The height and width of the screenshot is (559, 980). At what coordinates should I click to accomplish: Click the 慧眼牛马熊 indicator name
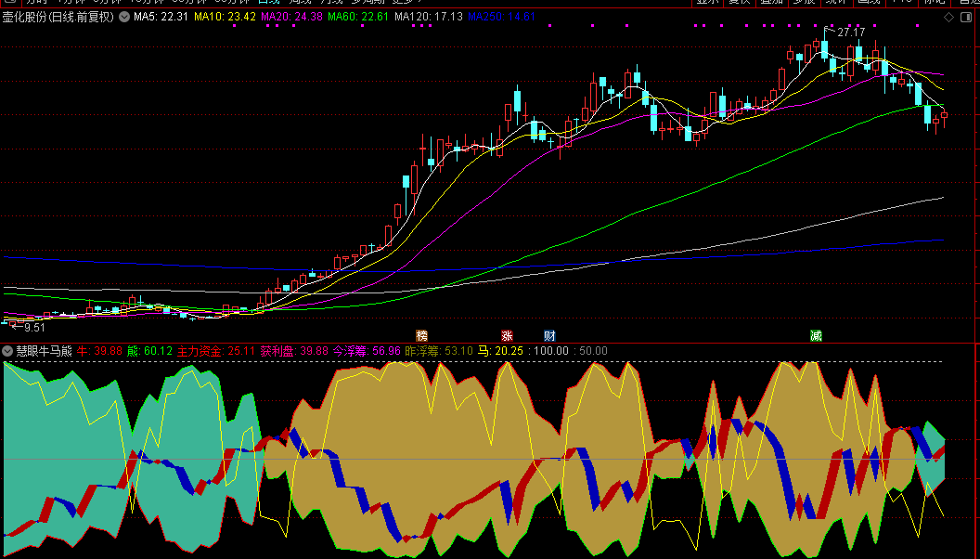coord(45,351)
